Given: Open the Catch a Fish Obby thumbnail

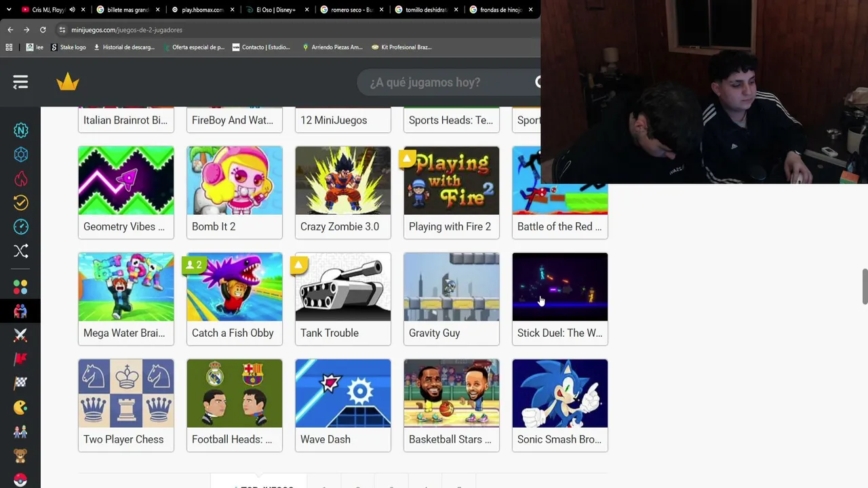Looking at the screenshot, I should [235, 287].
